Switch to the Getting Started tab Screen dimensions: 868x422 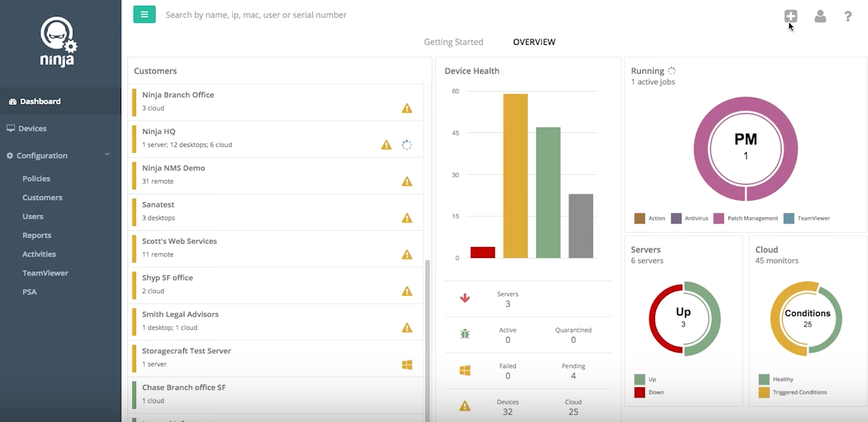coord(454,42)
